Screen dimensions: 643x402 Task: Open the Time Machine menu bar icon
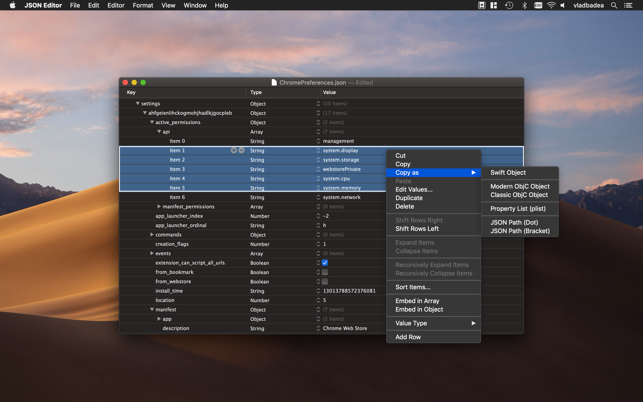509,5
